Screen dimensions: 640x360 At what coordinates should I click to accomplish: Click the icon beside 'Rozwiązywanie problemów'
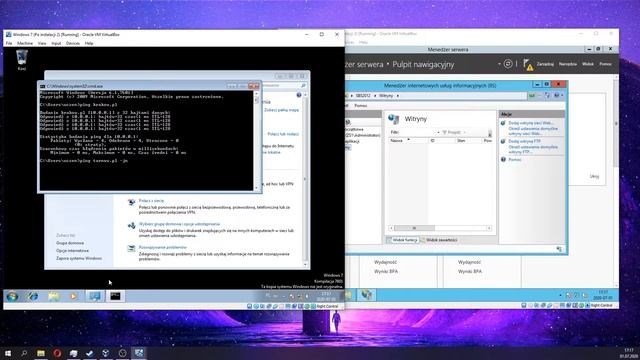(x=131, y=249)
